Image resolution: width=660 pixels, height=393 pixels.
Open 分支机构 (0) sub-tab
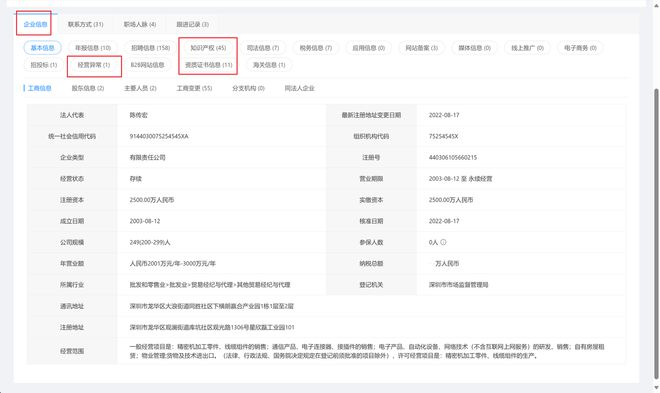point(248,88)
